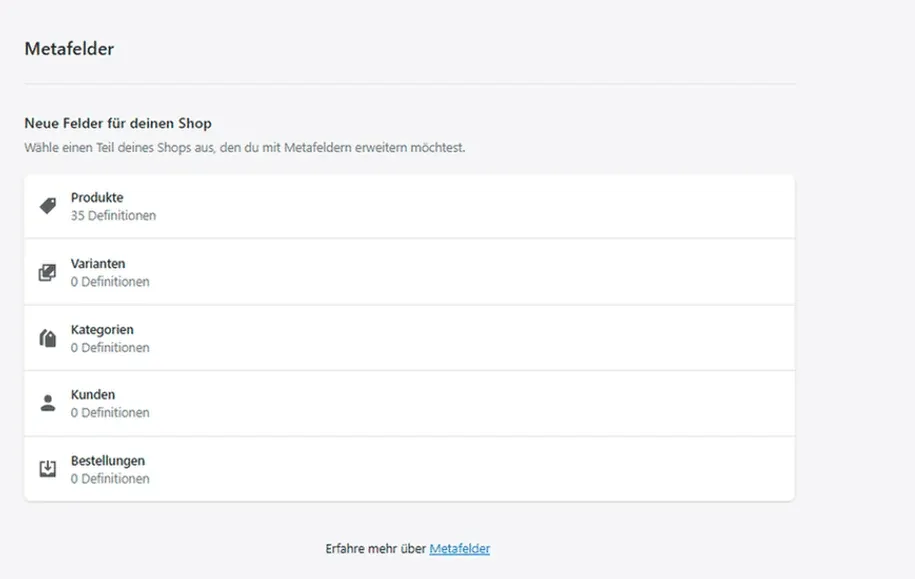This screenshot has height=579, width=915.
Task: Click '0 Definitionen' under Varianten
Action: 110,282
